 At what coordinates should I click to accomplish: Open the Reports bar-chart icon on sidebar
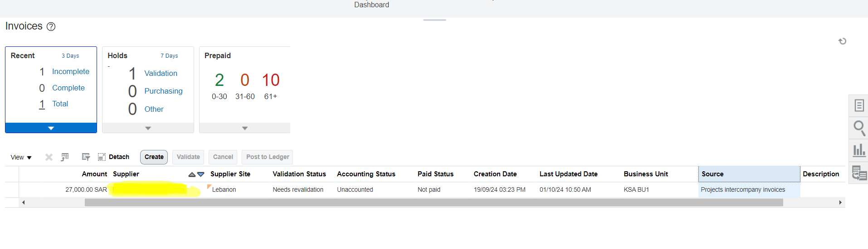(x=859, y=150)
